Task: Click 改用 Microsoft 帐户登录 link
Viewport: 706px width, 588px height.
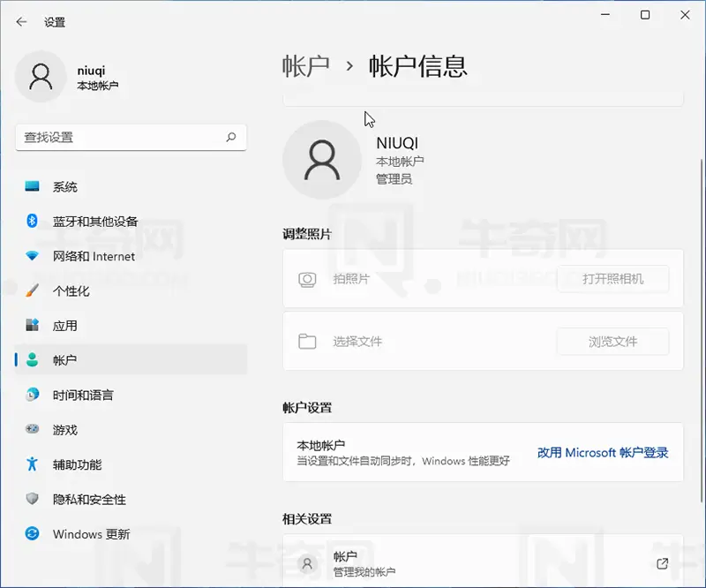Action: coord(603,452)
